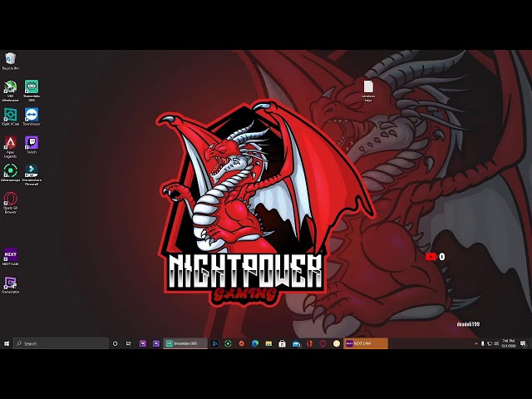Select the green circular desktop shortcut
532x399 pixels.
pos(11,173)
